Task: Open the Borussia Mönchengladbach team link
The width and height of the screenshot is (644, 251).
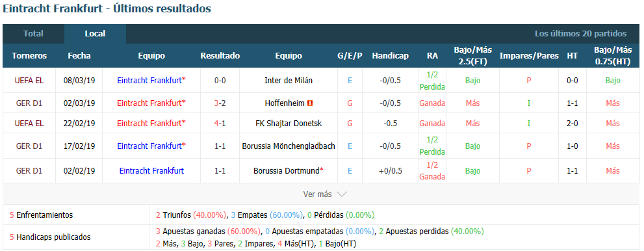Action: 289,146
